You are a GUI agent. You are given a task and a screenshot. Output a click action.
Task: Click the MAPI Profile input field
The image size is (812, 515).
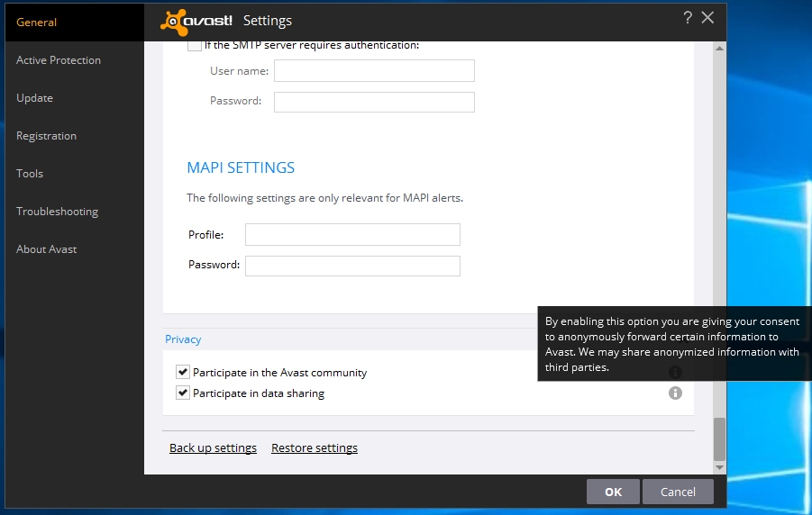point(352,234)
